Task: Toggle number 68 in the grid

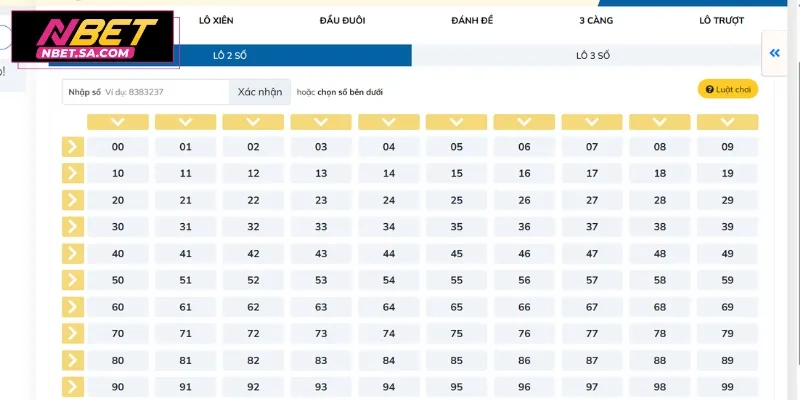Action: tap(660, 307)
